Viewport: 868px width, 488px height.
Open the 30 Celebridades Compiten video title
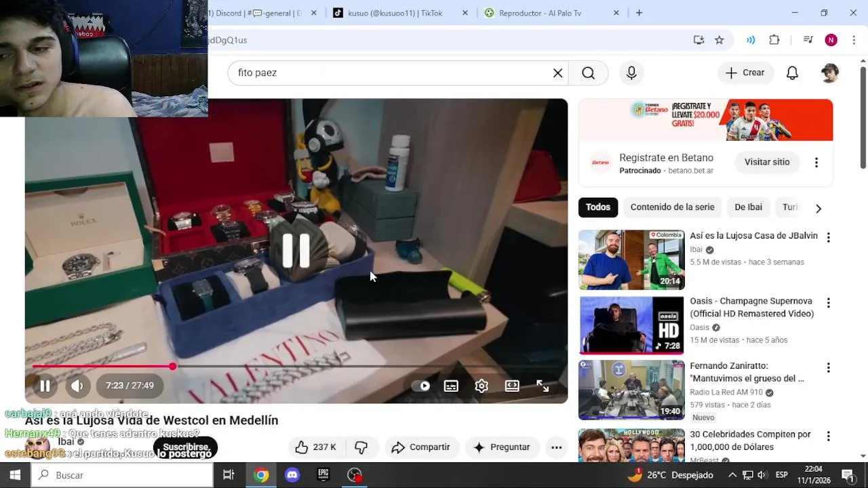click(x=750, y=441)
